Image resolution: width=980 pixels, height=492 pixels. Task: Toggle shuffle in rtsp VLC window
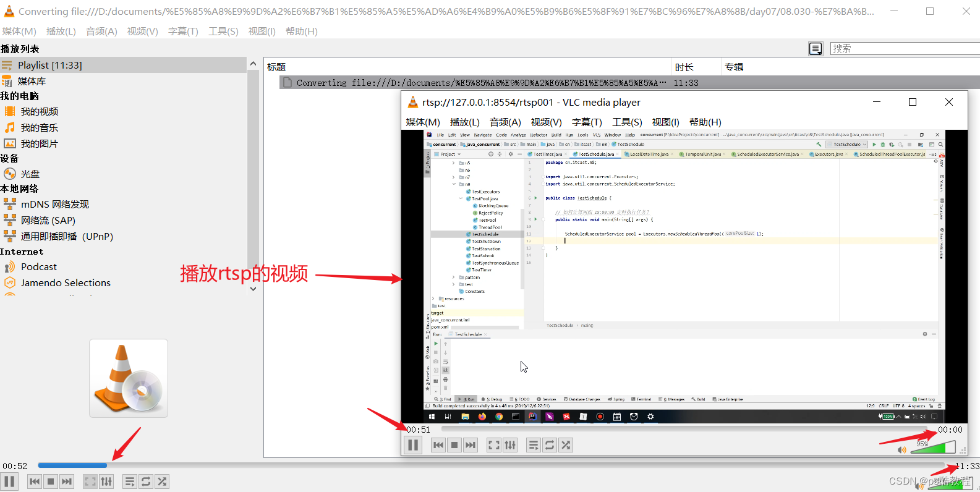tap(566, 445)
